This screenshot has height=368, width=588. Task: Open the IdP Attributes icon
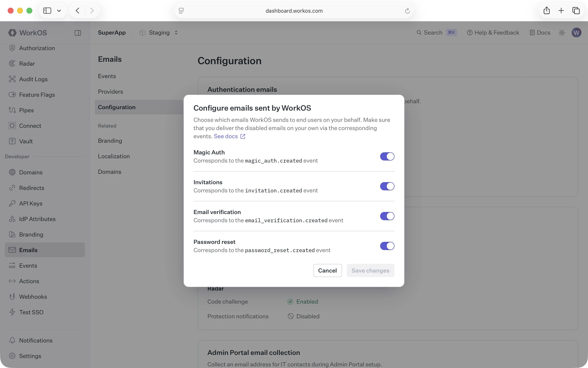click(12, 219)
